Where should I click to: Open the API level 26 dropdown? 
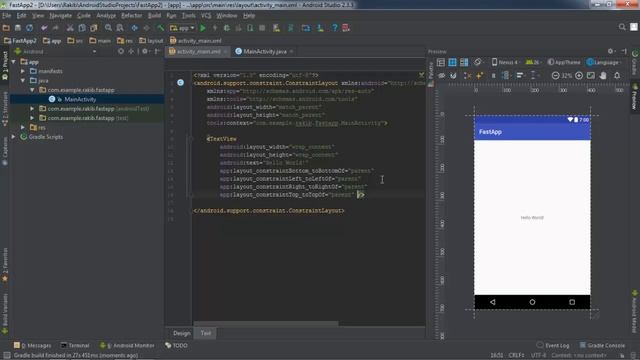pyautogui.click(x=532, y=62)
